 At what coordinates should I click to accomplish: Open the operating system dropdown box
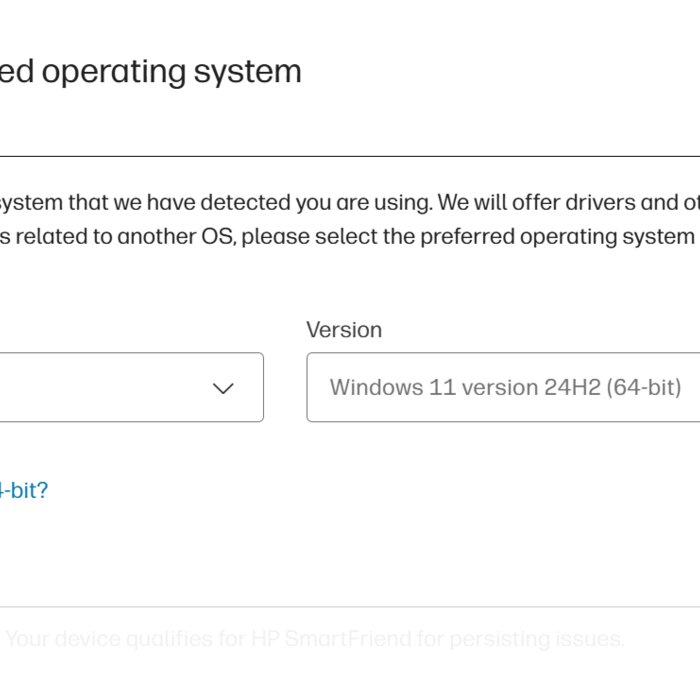click(x=132, y=387)
